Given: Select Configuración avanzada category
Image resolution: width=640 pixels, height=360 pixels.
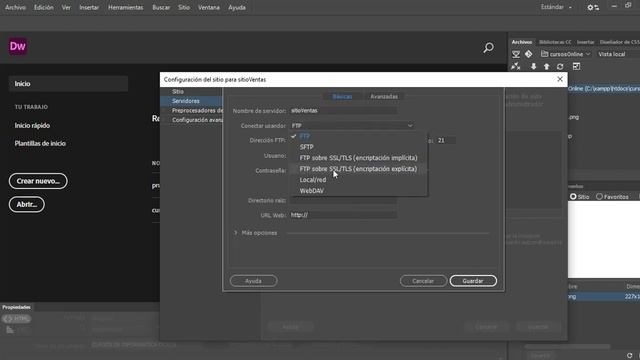Looking at the screenshot, I should click(x=197, y=120).
